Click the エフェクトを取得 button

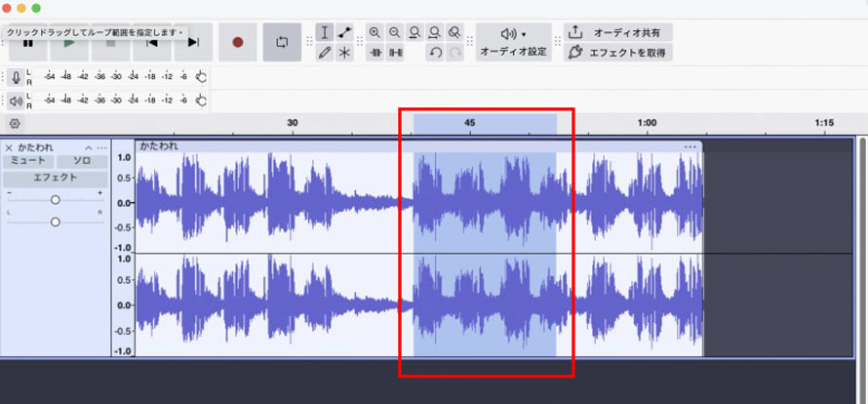(x=617, y=53)
